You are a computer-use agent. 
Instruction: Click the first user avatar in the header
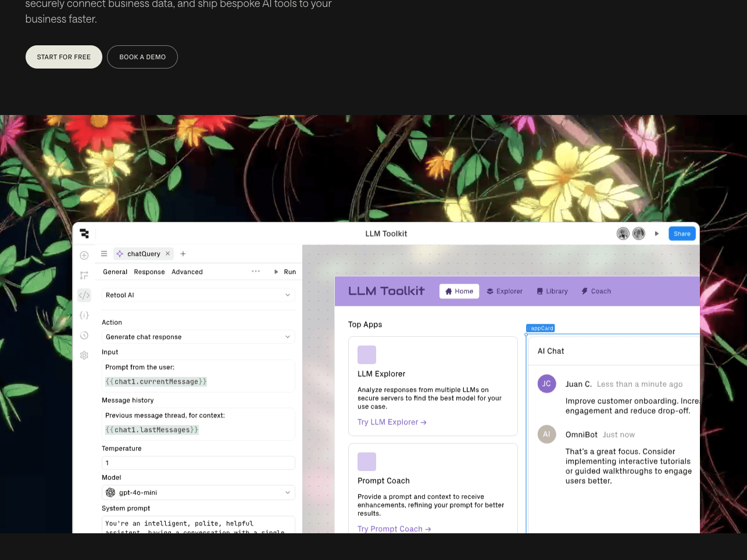(623, 234)
